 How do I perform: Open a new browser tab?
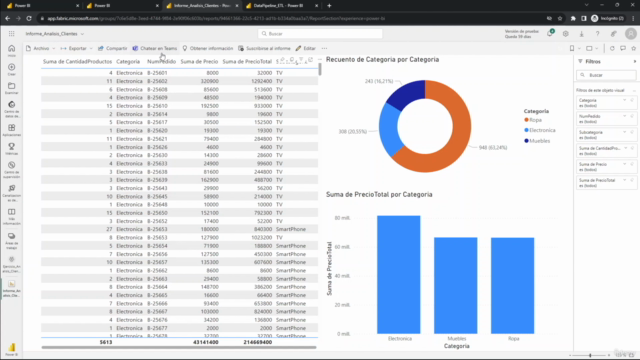(329, 6)
